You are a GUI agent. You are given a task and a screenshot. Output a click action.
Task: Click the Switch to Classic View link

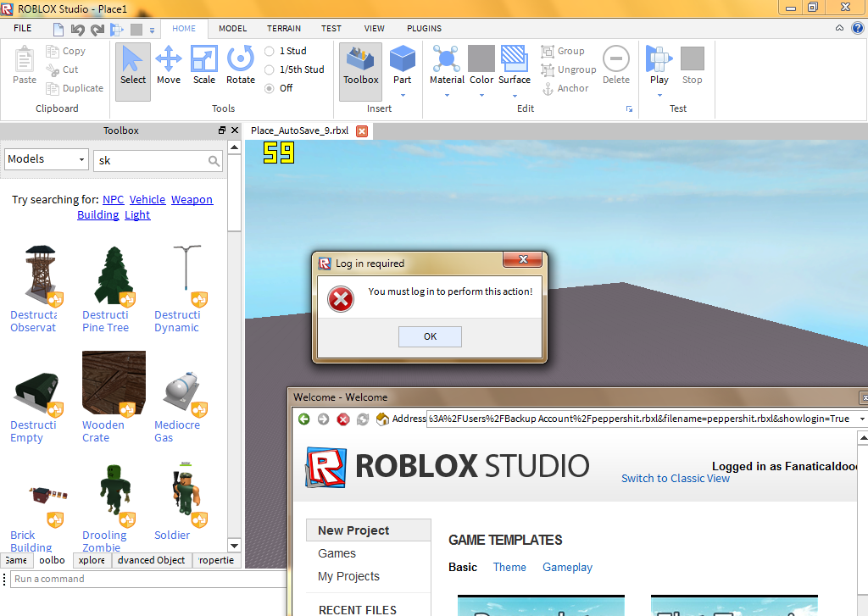pos(675,478)
